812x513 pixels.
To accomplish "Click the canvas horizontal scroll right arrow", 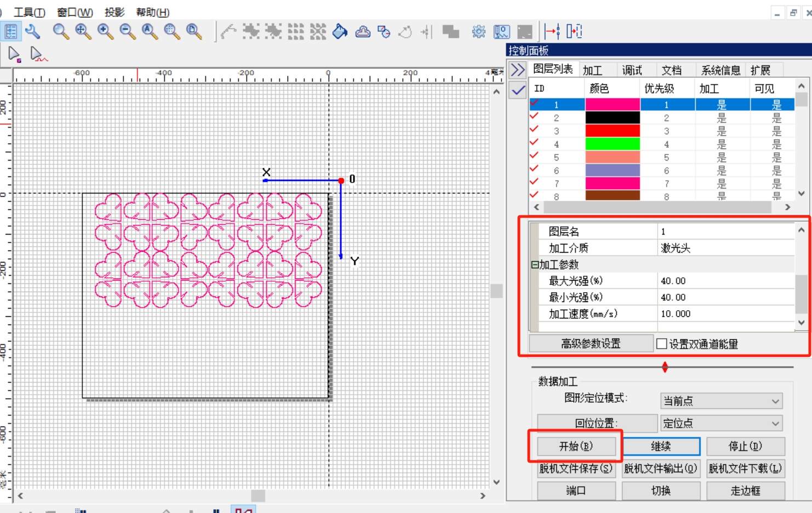I will (483, 495).
